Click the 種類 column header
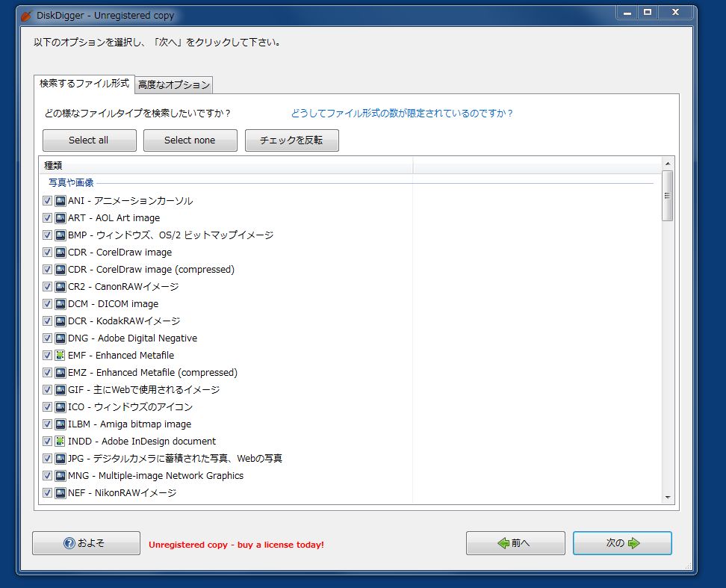This screenshot has height=588, width=726. point(226,165)
